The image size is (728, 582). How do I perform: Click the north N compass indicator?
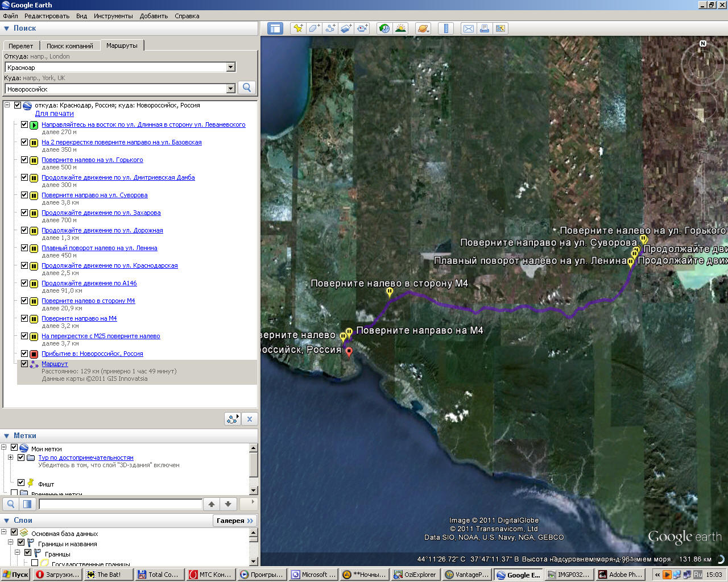pyautogui.click(x=703, y=44)
